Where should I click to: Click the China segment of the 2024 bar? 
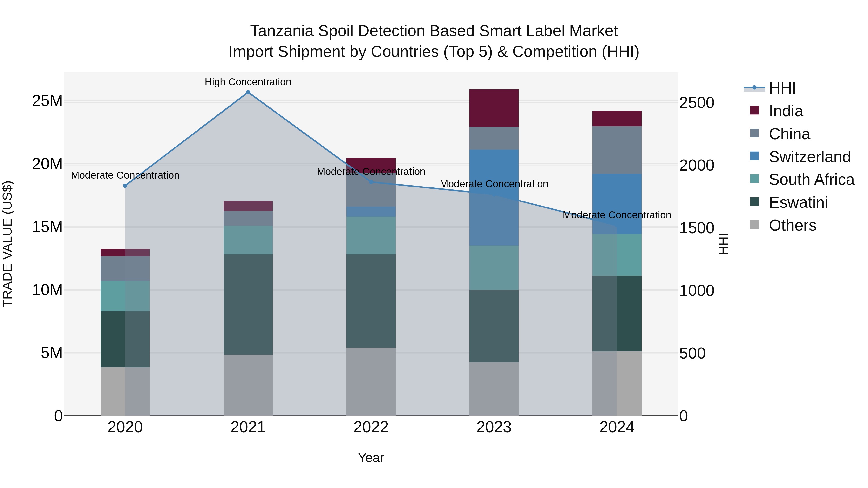pyautogui.click(x=617, y=150)
